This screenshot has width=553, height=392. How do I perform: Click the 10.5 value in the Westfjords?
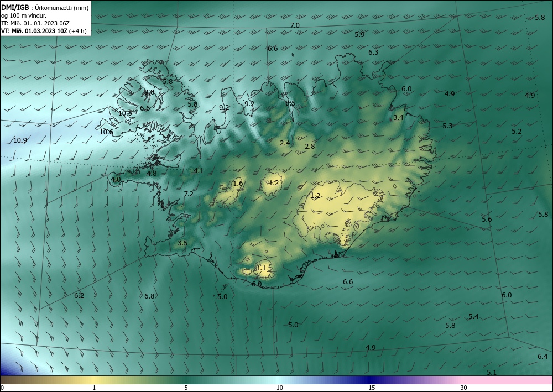tap(125, 113)
